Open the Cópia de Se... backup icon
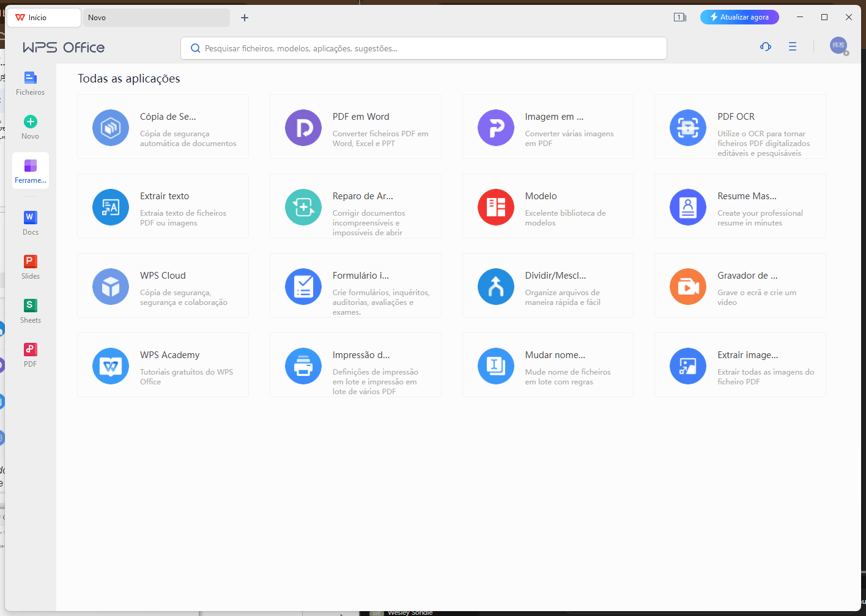This screenshot has height=616, width=866. pyautogui.click(x=111, y=128)
